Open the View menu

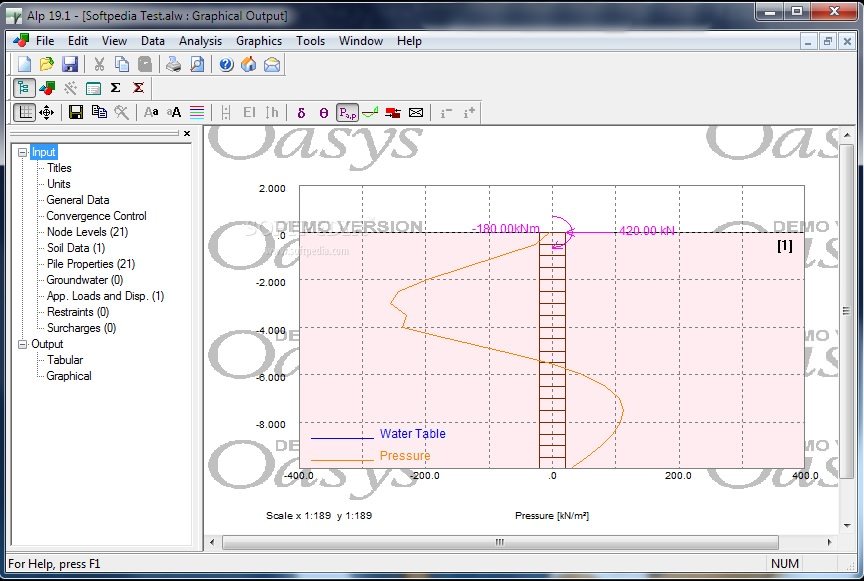pos(114,41)
